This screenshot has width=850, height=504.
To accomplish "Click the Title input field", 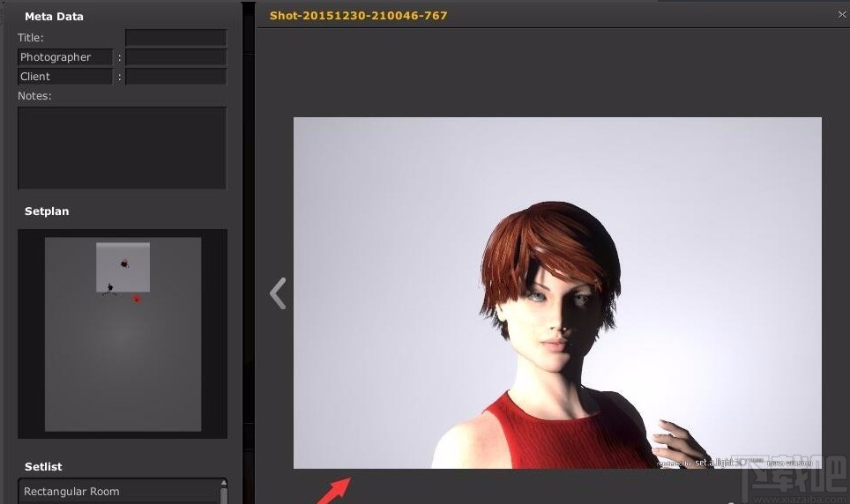I will pos(176,37).
